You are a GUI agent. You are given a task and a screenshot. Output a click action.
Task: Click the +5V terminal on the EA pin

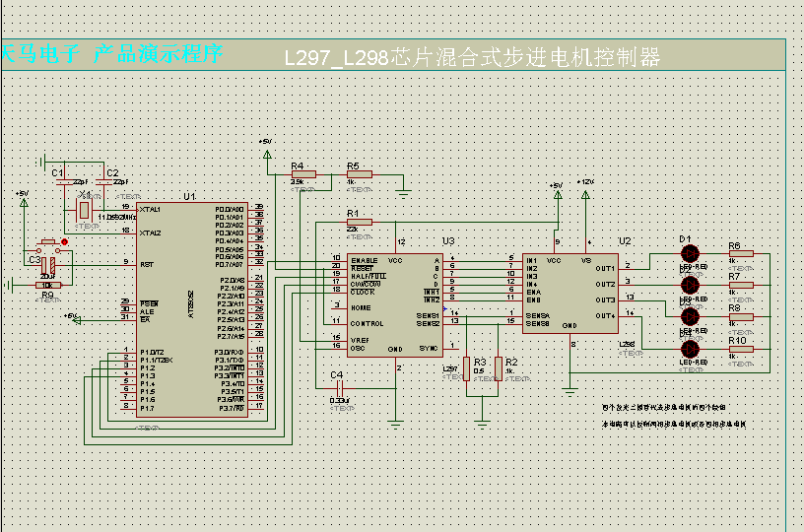[77, 320]
